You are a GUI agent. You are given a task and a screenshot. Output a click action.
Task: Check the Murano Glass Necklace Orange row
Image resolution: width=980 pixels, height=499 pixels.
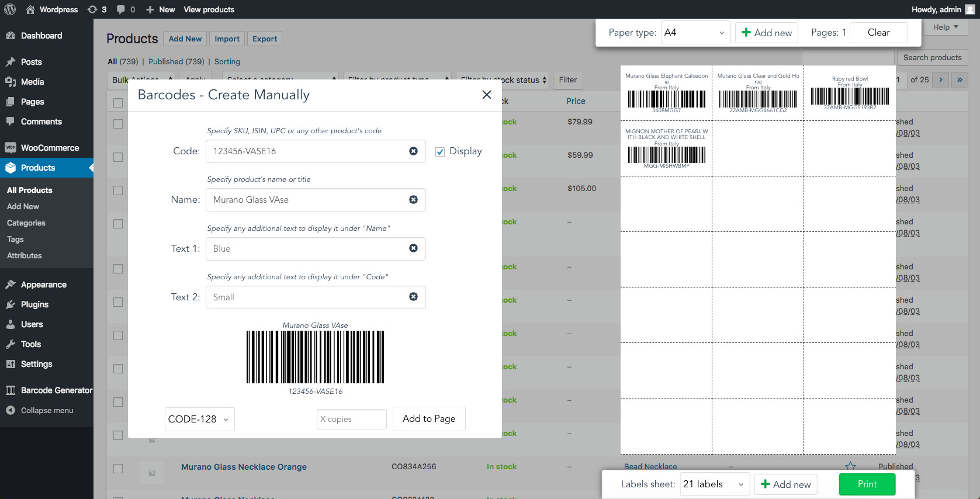(x=118, y=469)
